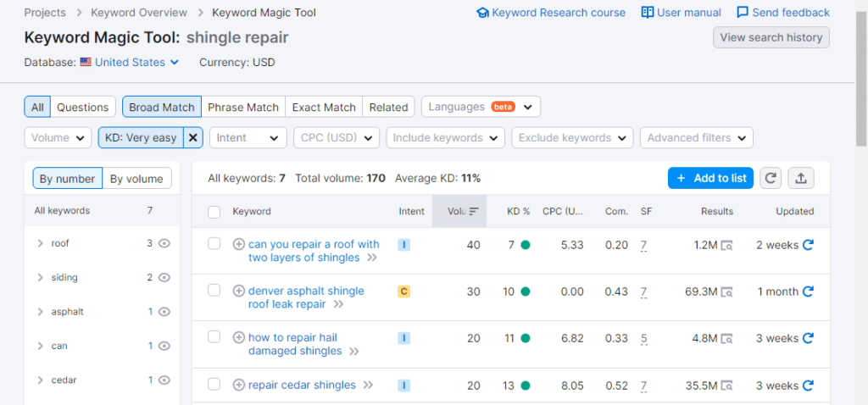Viewport: 868px width, 405px height.
Task: Open the User manual link
Action: click(681, 12)
